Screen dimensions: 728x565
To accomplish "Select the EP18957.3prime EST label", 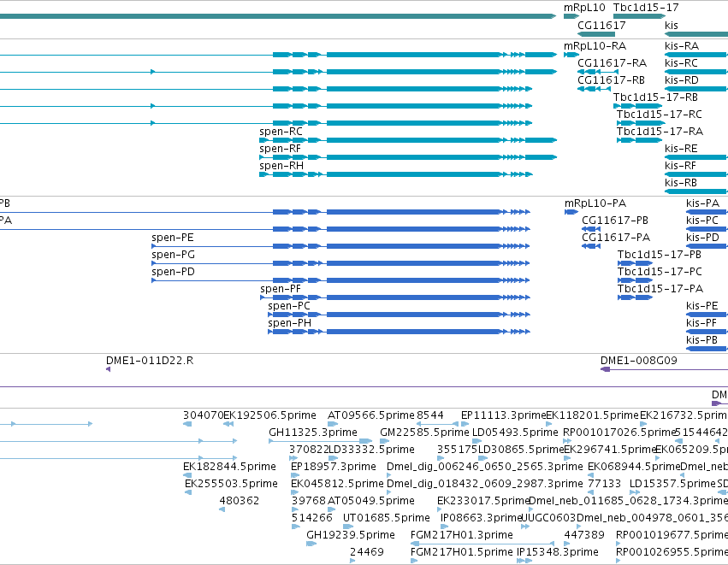I will click(x=334, y=467).
